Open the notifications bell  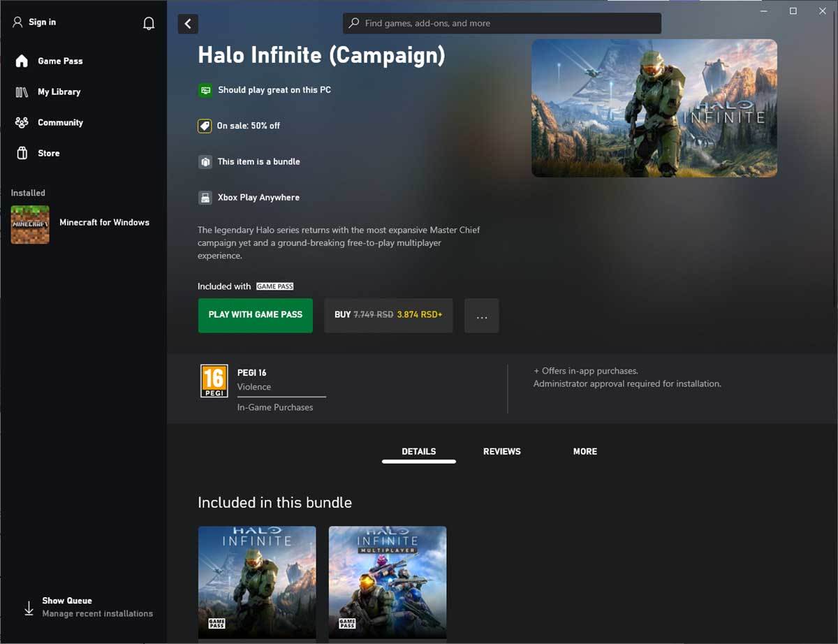[x=148, y=22]
